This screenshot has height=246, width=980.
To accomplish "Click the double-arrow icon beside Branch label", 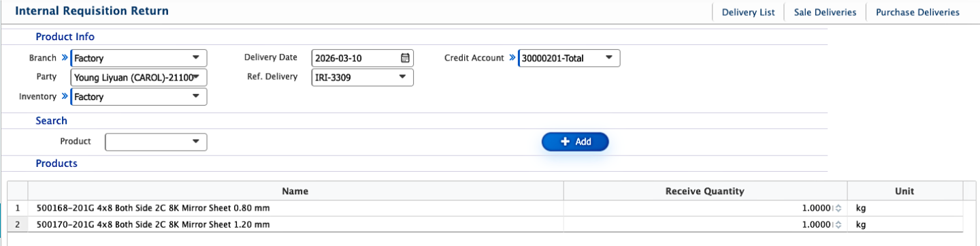I will click(x=65, y=58).
